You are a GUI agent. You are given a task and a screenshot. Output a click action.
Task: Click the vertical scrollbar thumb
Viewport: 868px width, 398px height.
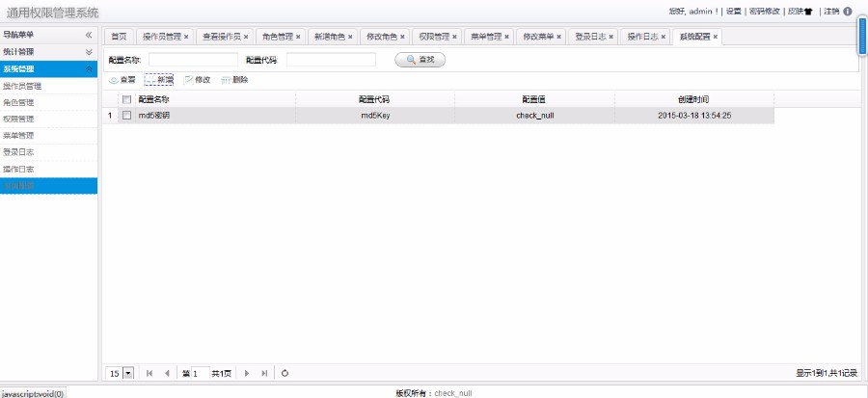pos(862,36)
